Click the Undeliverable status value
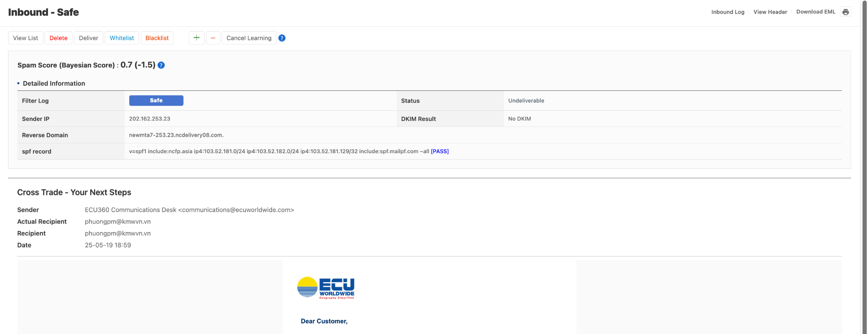This screenshot has width=868, height=334. tap(526, 101)
